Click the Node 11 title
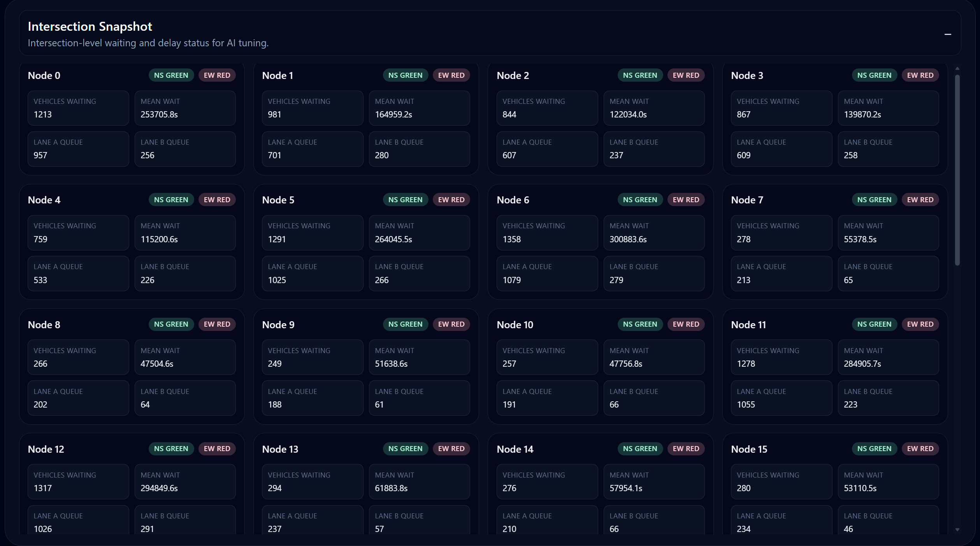 [x=748, y=325]
